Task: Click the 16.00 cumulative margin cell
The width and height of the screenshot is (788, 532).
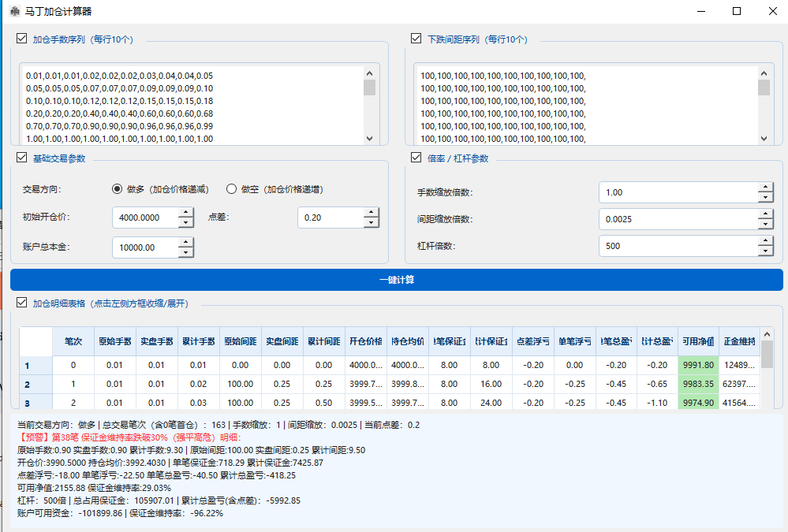Action: tap(491, 384)
